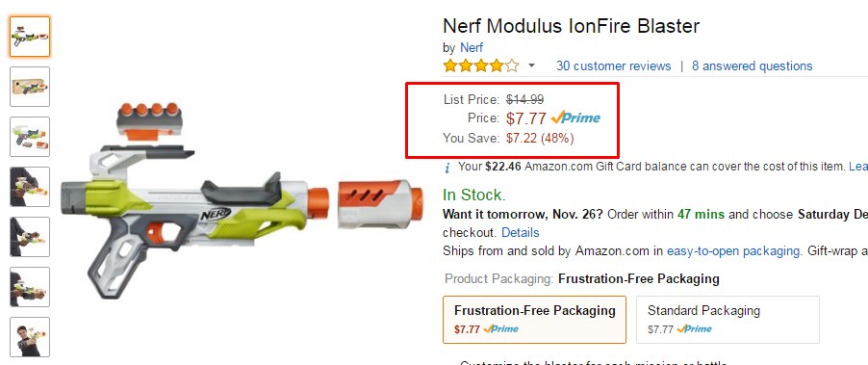Show the sixth product thumbnail
The image size is (868, 365).
30,287
